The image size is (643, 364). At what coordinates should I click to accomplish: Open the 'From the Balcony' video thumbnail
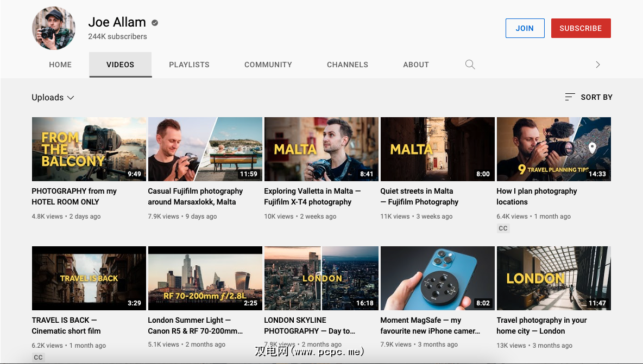tap(89, 149)
